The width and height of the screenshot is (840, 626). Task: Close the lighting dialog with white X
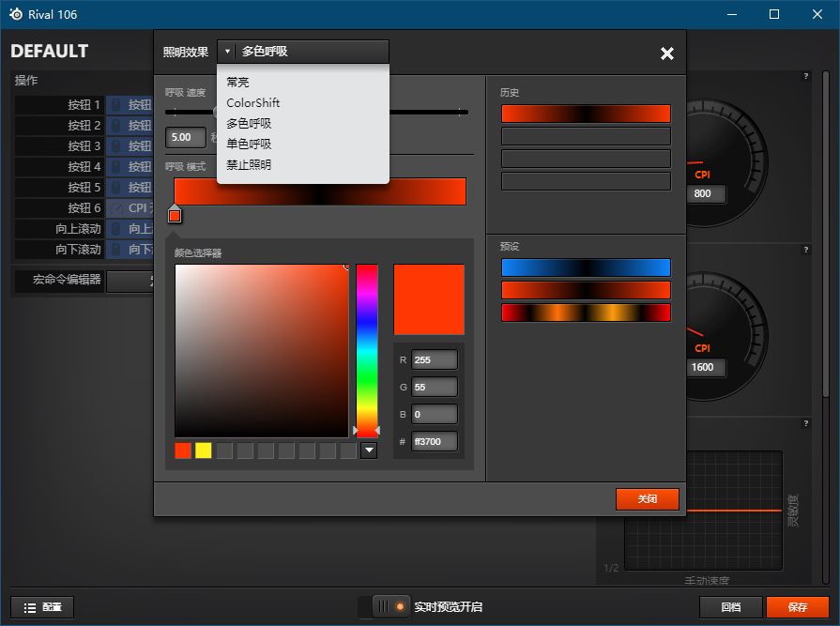(x=666, y=53)
